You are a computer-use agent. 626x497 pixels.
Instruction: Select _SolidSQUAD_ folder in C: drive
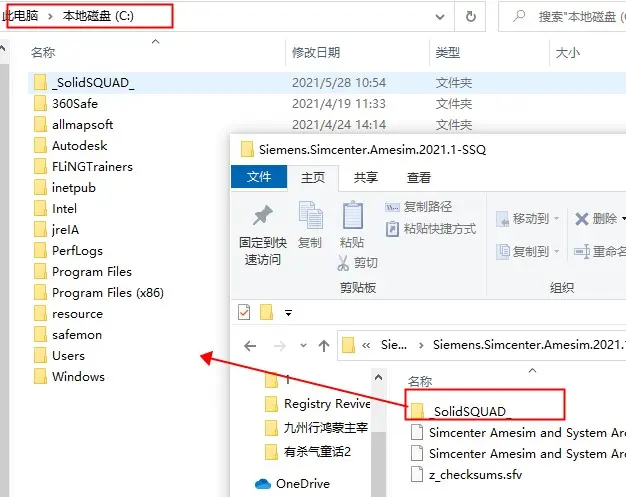93,83
